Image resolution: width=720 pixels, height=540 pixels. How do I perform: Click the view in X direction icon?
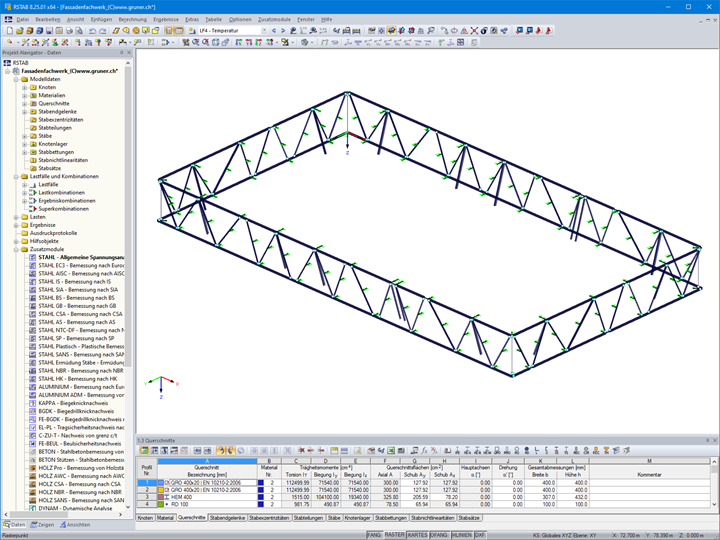point(239,42)
